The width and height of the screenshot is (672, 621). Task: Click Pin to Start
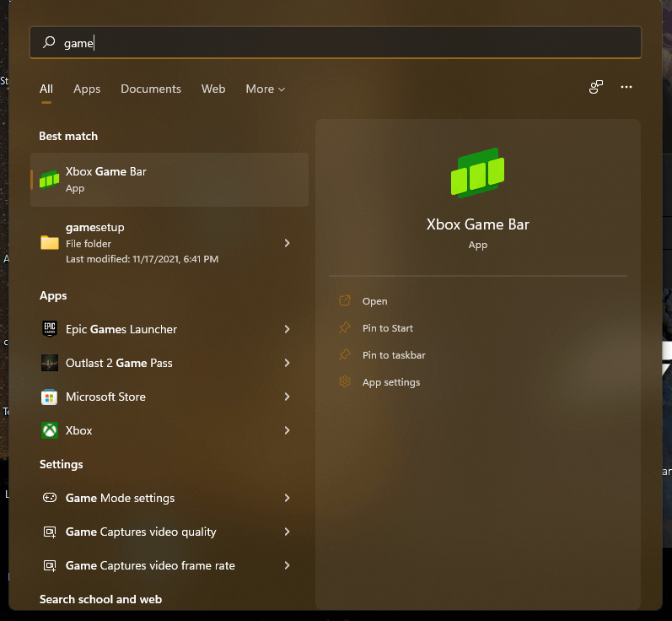pyautogui.click(x=388, y=328)
